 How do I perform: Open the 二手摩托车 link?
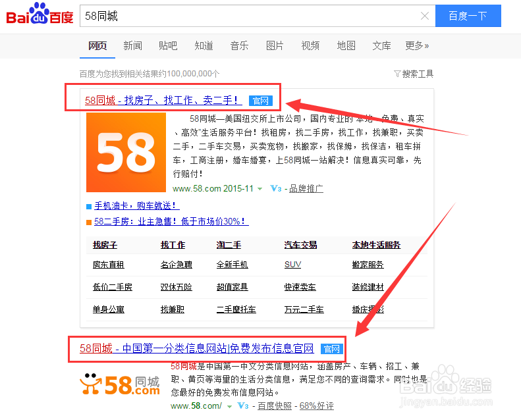236,309
